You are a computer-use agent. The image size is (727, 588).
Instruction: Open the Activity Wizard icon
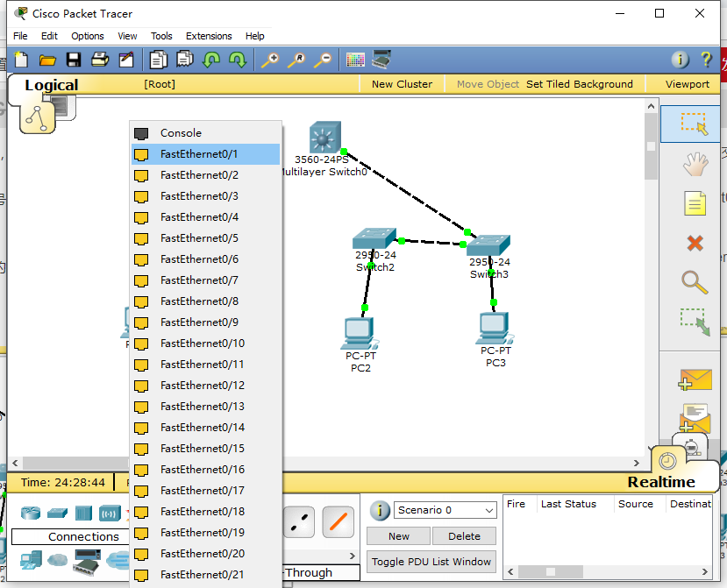(126, 60)
